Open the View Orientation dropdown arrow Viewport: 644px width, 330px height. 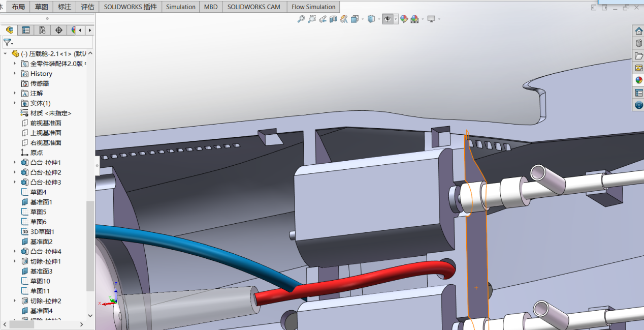[362, 19]
